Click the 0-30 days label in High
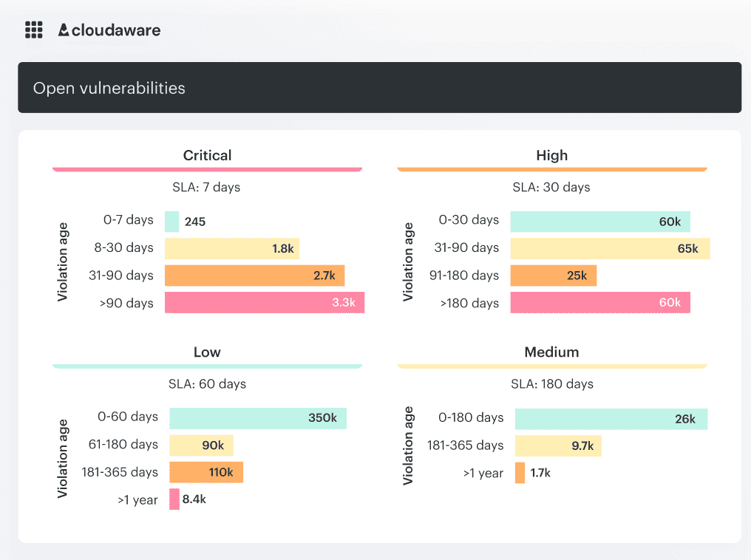The height and width of the screenshot is (560, 751). tap(470, 221)
